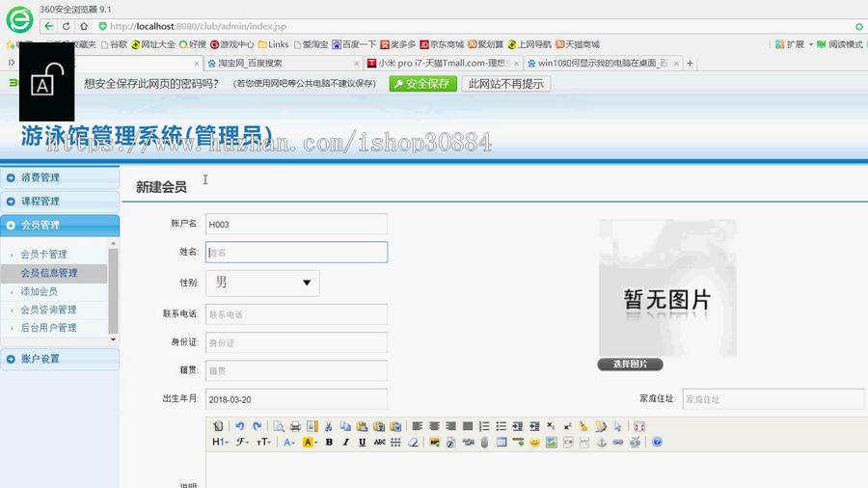Align text right in the editor

coord(450,426)
